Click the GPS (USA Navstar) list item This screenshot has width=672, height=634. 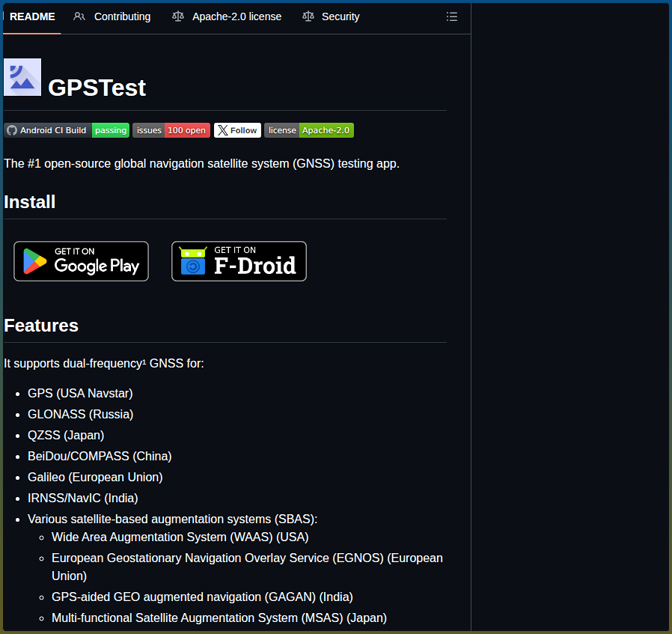80,394
